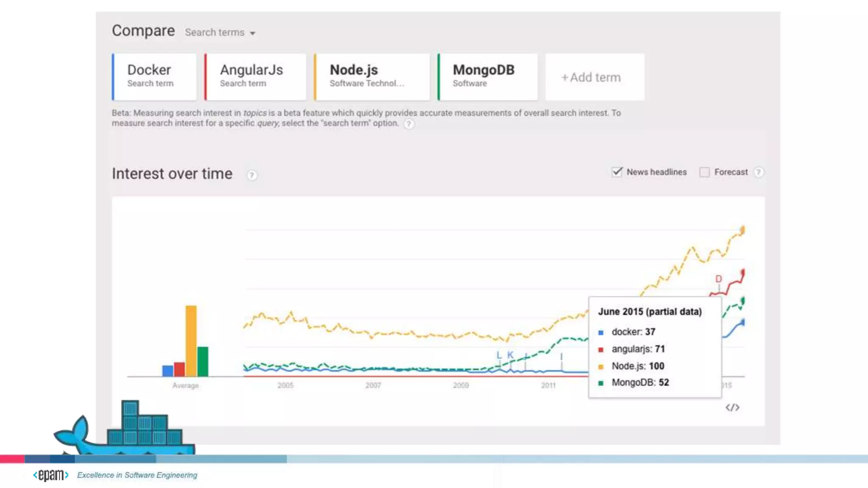Click the Add term button
The width and height of the screenshot is (868, 488).
pos(595,77)
